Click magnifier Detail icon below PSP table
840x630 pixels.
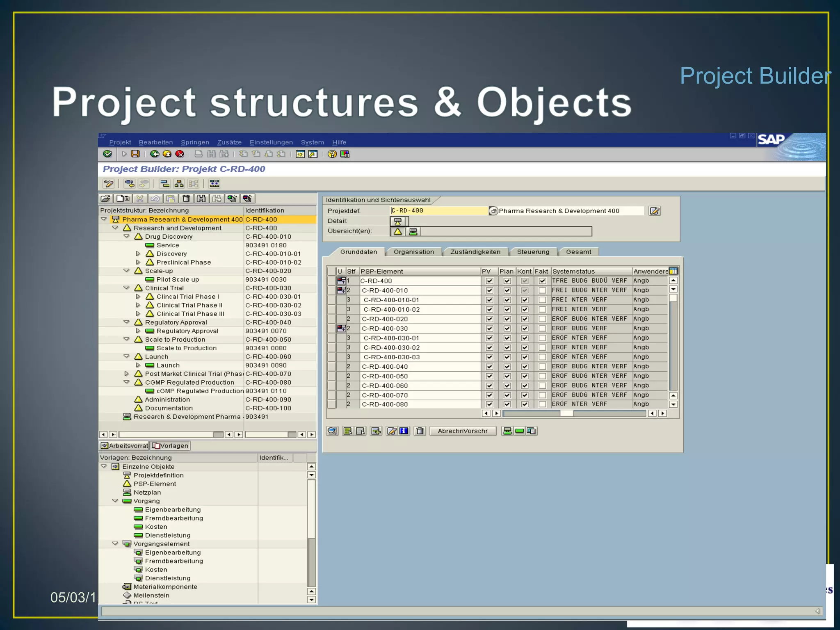point(332,431)
